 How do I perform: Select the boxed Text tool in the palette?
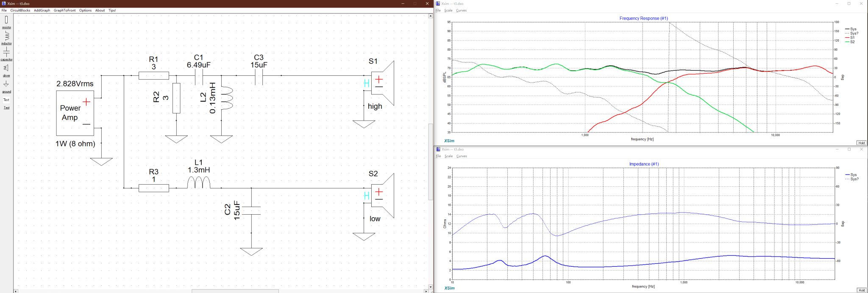pos(6,100)
